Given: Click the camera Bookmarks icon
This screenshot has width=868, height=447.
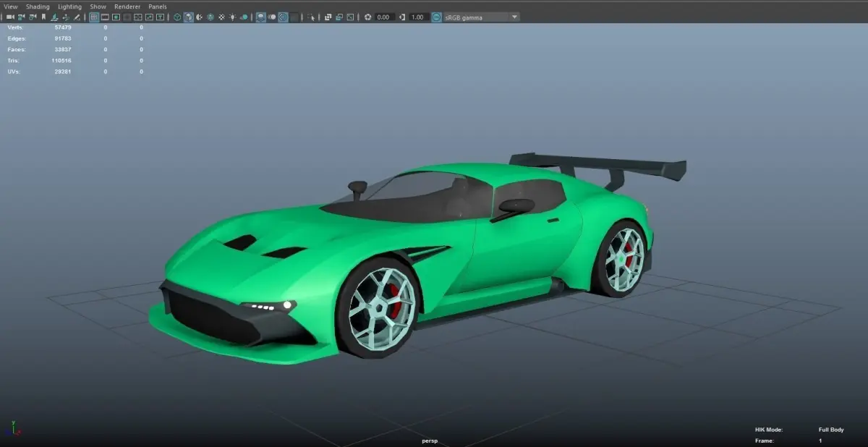Looking at the screenshot, I should pos(43,17).
